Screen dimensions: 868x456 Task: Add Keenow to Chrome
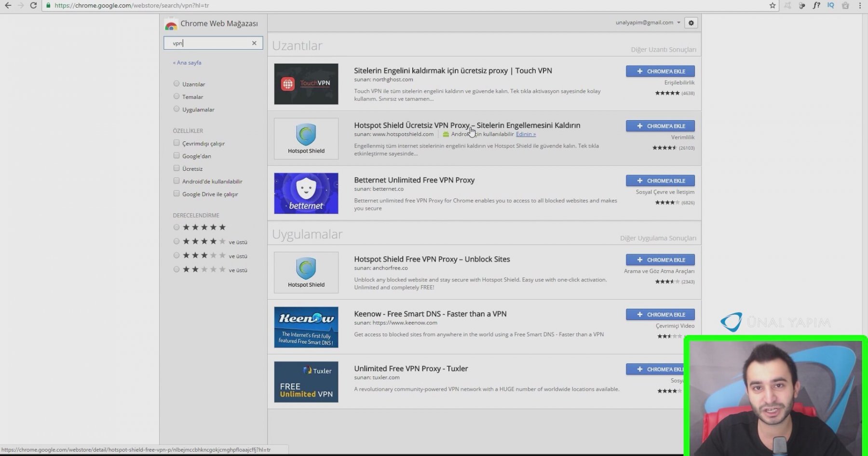(660, 315)
